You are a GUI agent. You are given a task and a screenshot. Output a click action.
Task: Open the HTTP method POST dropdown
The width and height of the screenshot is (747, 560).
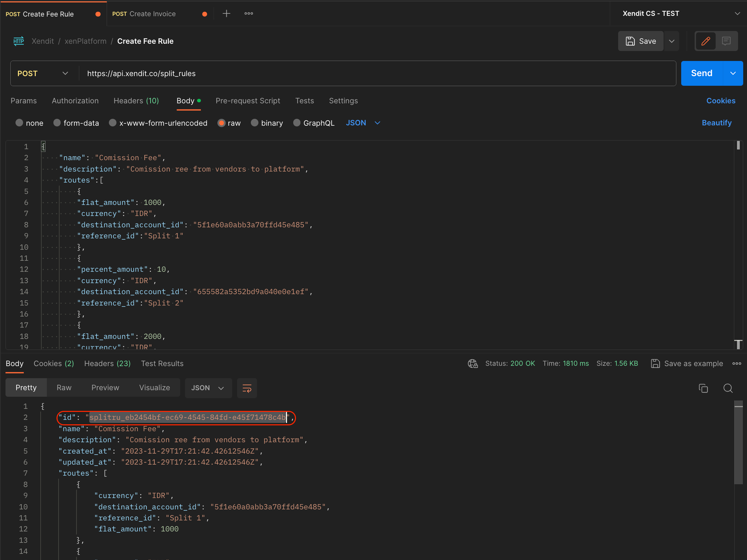(43, 73)
